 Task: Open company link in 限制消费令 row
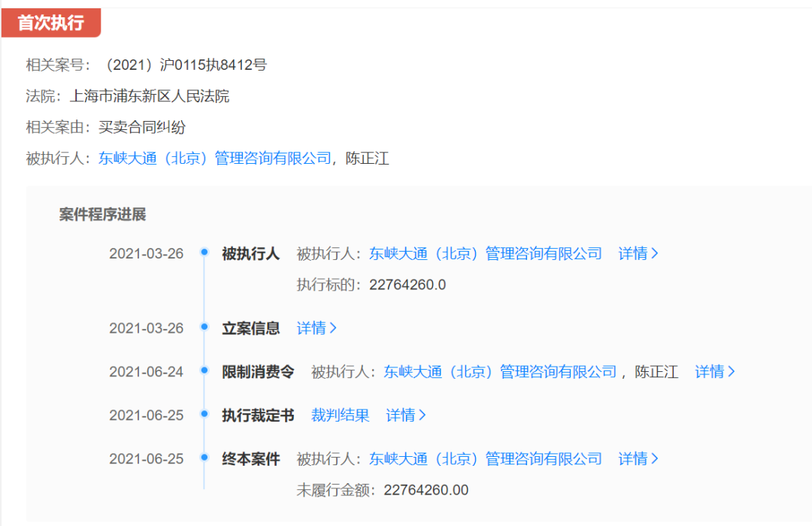(500, 371)
